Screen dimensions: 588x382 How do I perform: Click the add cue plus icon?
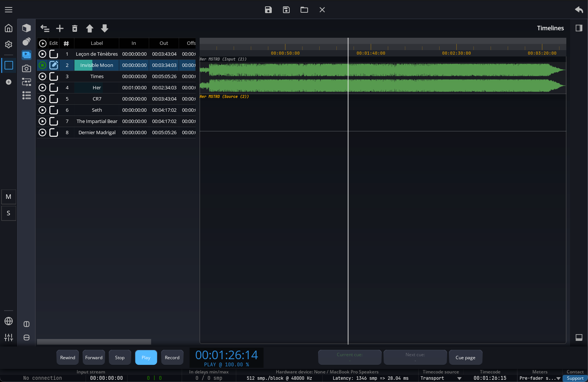(x=60, y=28)
